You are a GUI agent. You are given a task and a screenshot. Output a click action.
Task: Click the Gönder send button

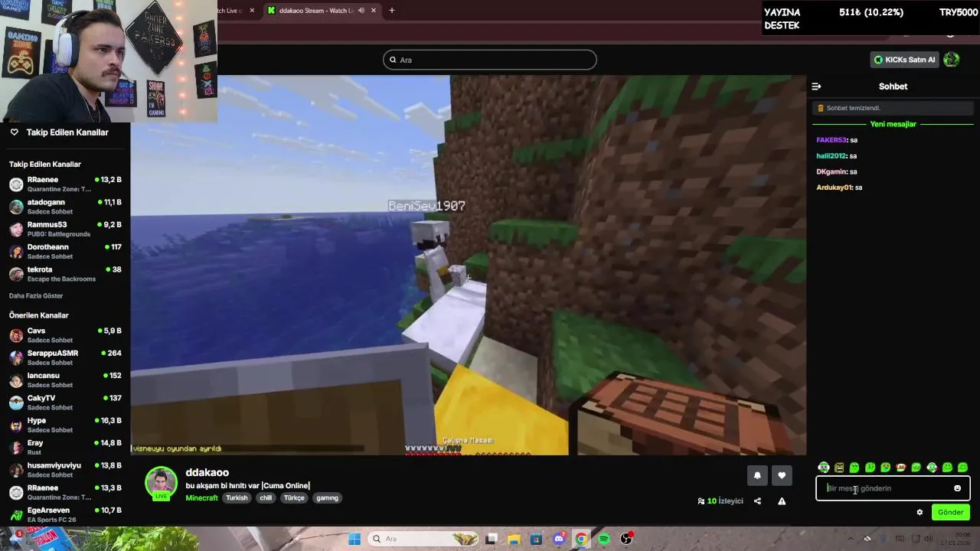click(x=950, y=513)
